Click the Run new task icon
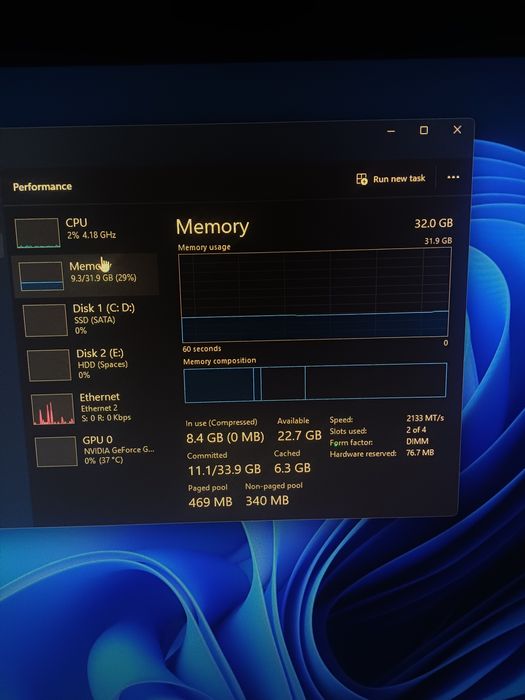The height and width of the screenshot is (700, 525). [362, 179]
